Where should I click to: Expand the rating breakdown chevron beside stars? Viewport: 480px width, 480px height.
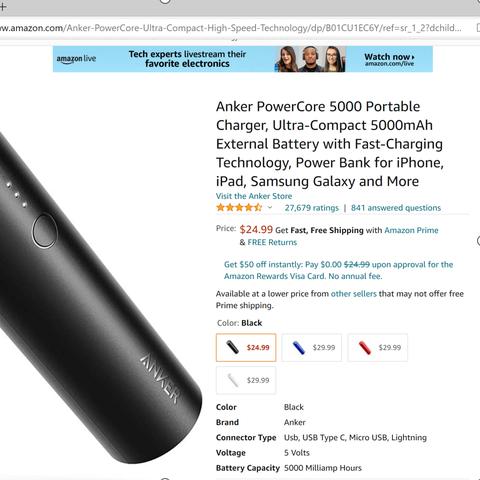pyautogui.click(x=270, y=208)
